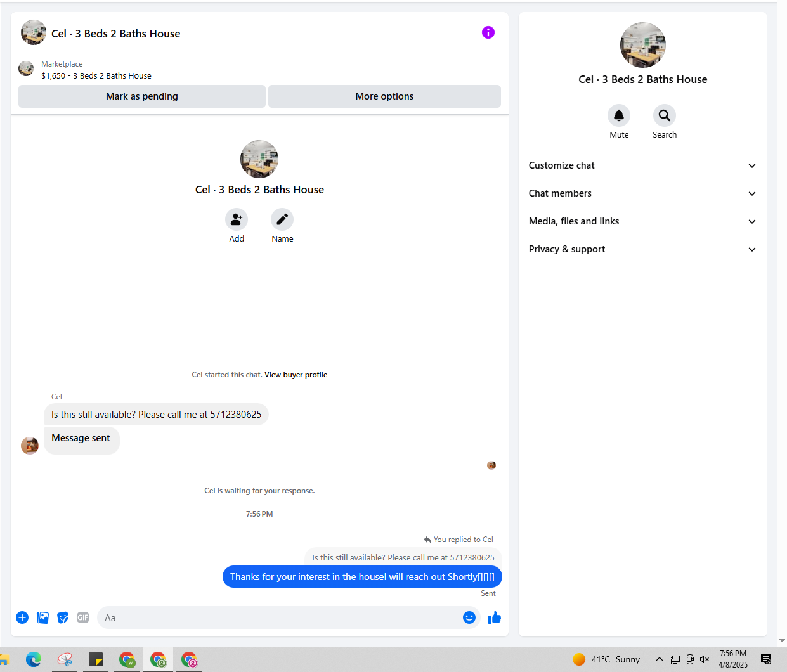
Task: Click the taskbar clock 7:56 PM
Action: coord(733,659)
